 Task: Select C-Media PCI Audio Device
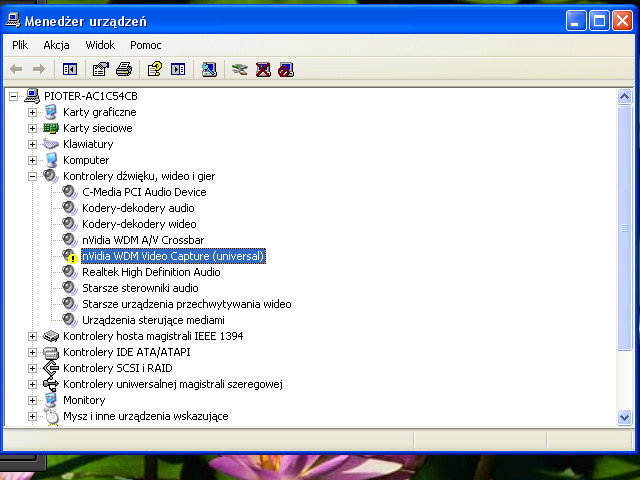[x=144, y=192]
